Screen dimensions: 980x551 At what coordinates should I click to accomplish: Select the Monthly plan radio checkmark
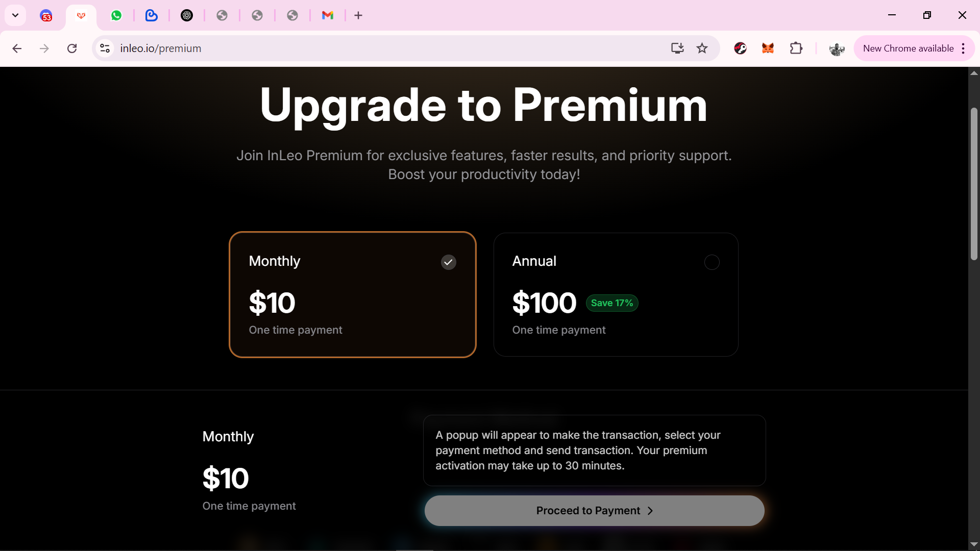coord(448,262)
